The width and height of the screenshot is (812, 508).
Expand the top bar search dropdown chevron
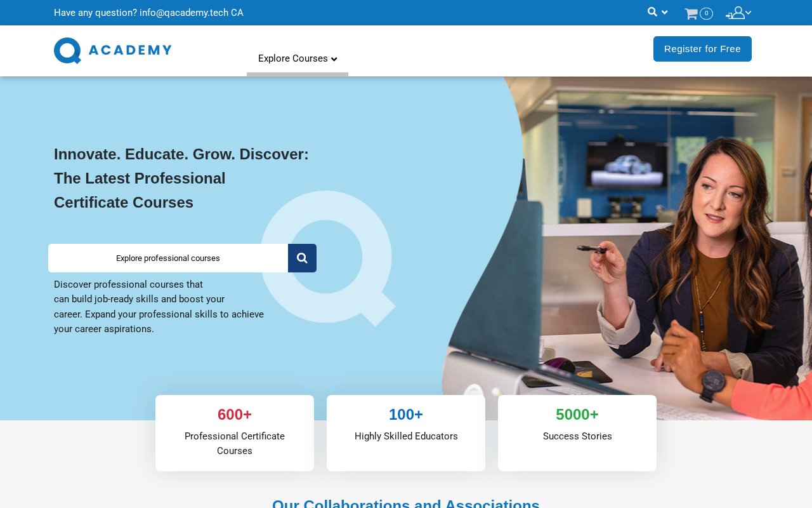(x=664, y=13)
